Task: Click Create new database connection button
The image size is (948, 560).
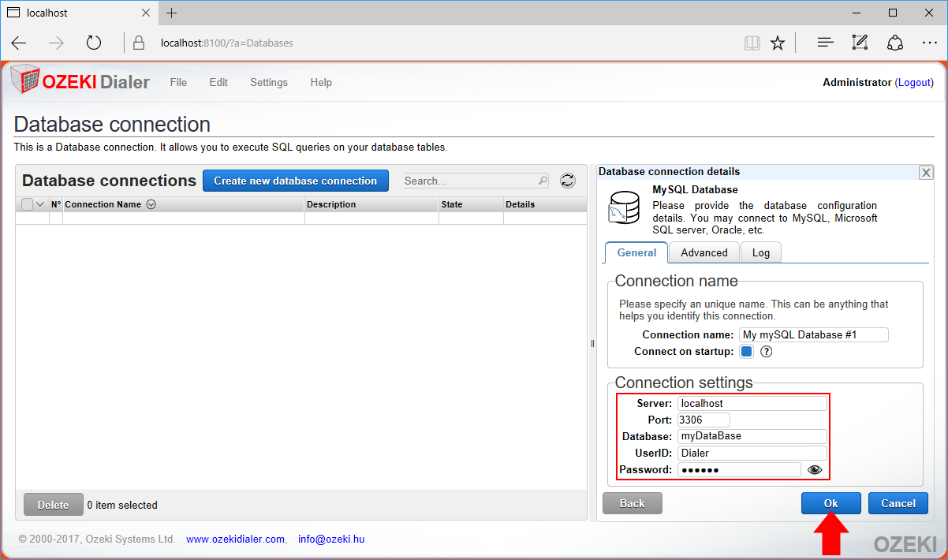Action: (x=295, y=181)
